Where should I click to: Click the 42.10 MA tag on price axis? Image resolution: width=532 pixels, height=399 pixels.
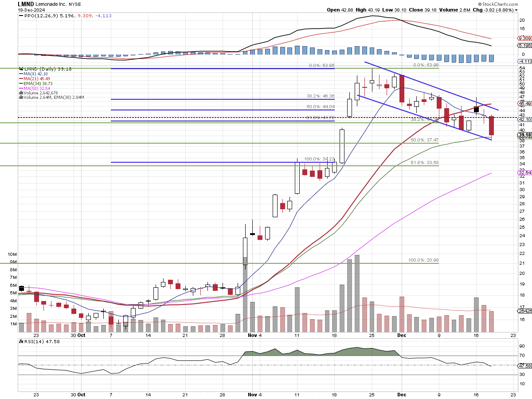[524, 119]
